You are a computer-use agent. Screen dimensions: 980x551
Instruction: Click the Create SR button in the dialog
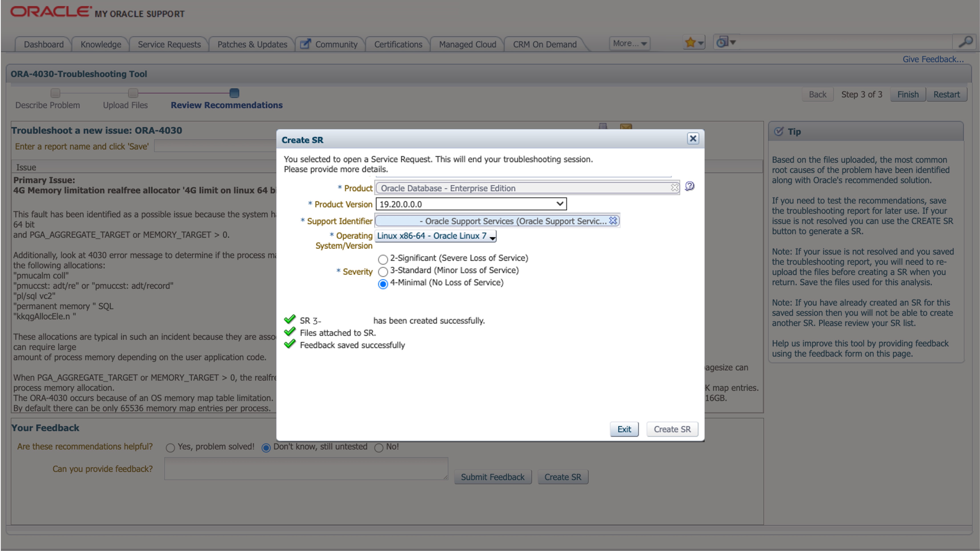[x=672, y=429]
